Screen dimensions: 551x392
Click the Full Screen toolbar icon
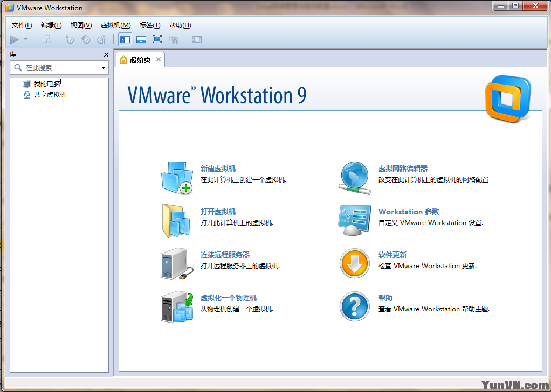point(157,39)
